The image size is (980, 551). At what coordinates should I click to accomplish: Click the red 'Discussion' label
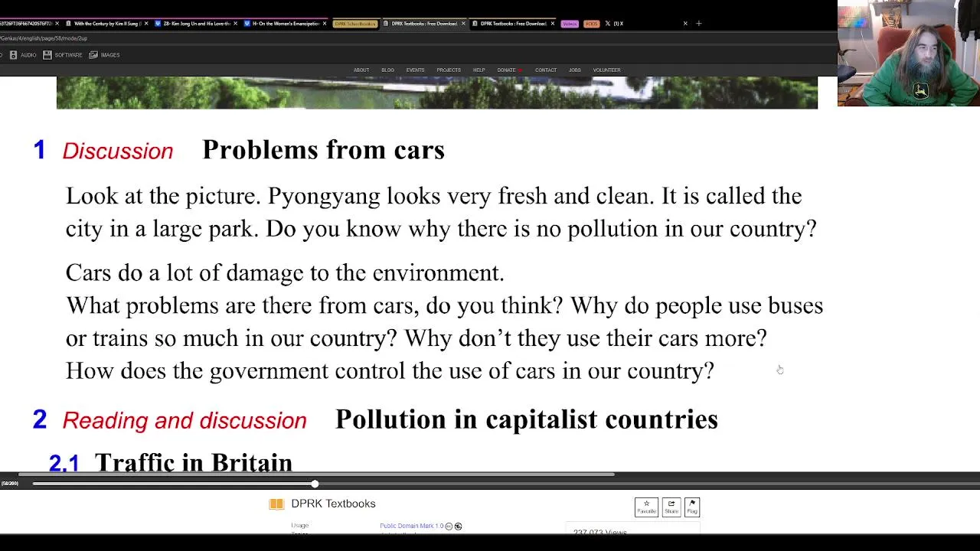click(118, 152)
